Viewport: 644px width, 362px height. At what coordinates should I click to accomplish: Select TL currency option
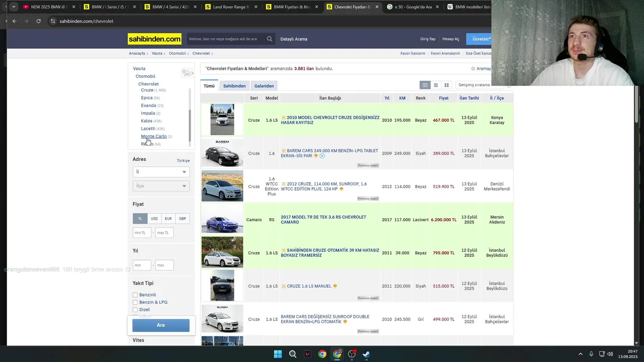140,218
